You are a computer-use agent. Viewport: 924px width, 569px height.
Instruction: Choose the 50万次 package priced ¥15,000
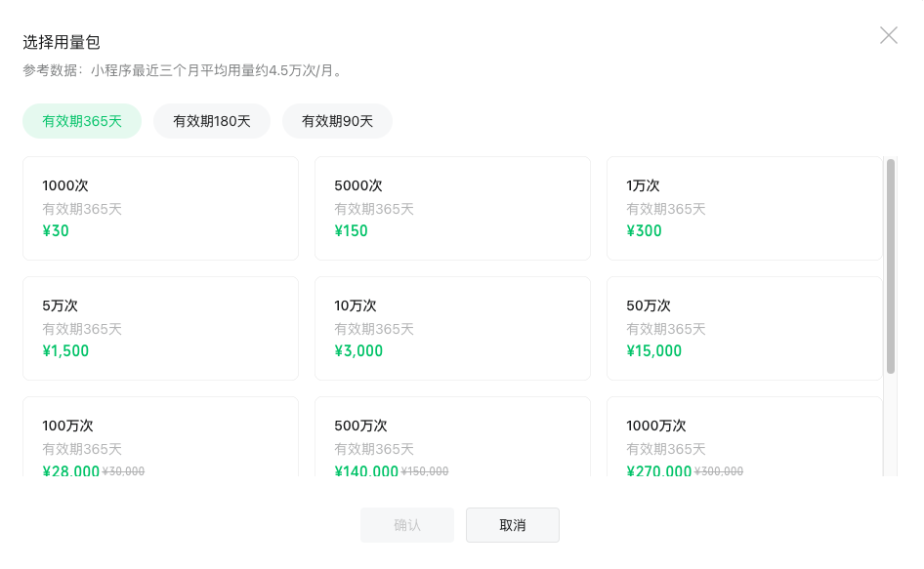(744, 327)
